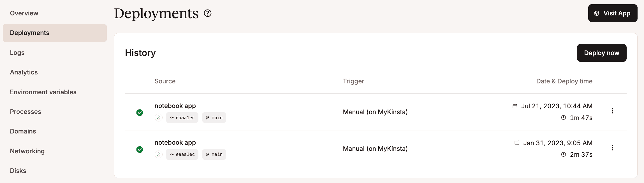This screenshot has width=644, height=183.
Task: Click the main branch badge in first row
Action: (214, 118)
